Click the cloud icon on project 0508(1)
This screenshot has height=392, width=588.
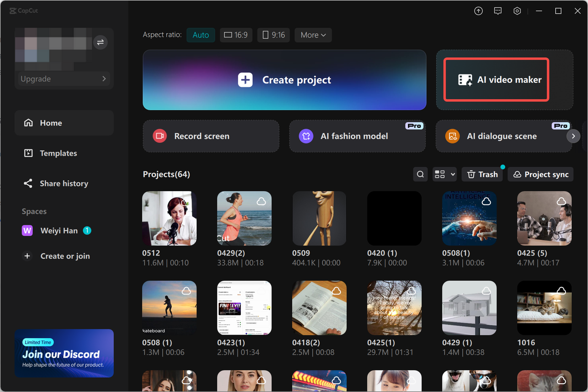coord(486,201)
